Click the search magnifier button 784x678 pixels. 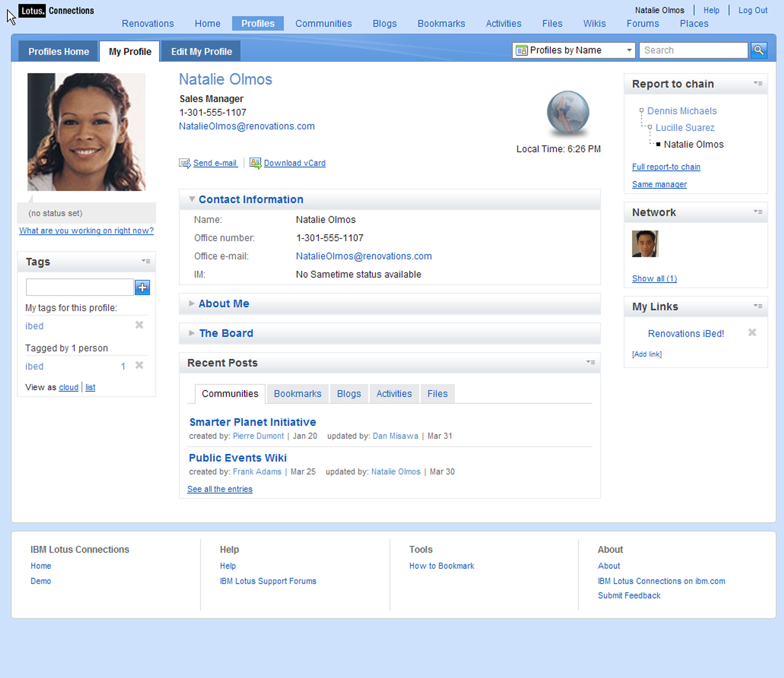(x=759, y=50)
